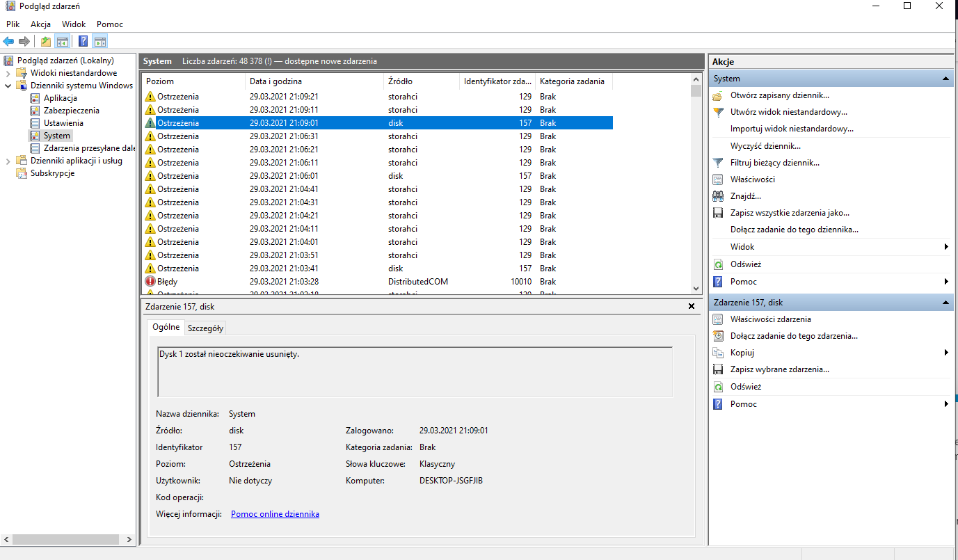This screenshot has height=560, width=958.
Task: Click the blue Back arrow in toolbar
Action: pos(8,41)
